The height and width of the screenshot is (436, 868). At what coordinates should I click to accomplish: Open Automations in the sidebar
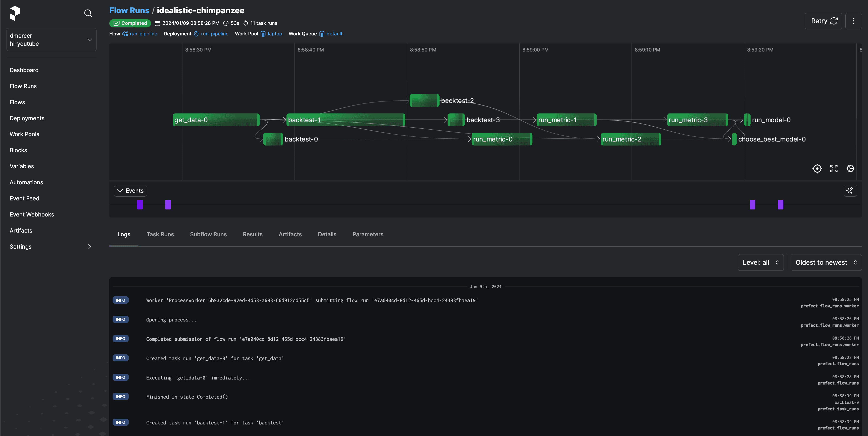click(x=26, y=182)
